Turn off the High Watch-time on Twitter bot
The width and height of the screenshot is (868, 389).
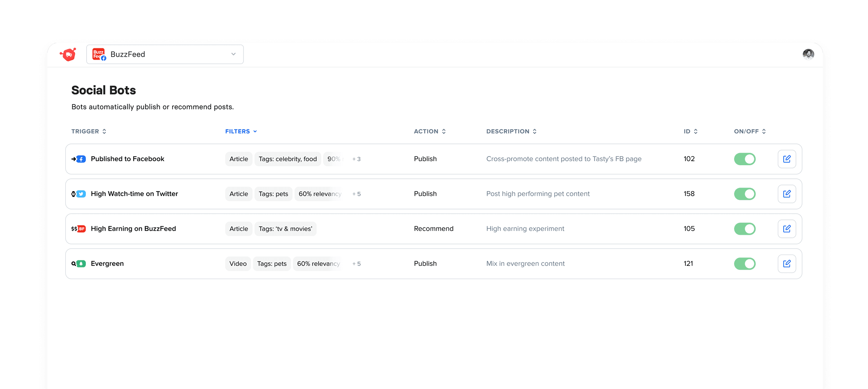click(745, 194)
